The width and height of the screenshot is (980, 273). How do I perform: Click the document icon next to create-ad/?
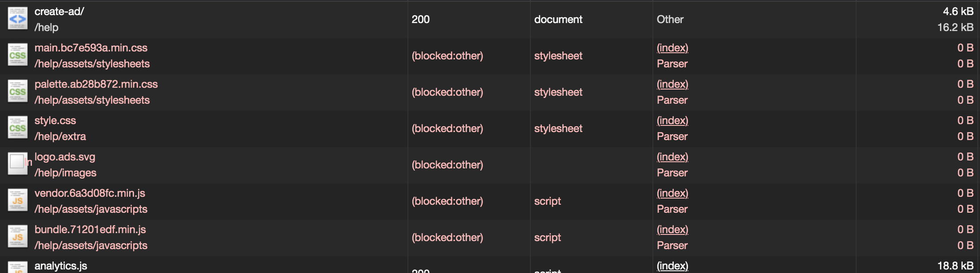pos(17,19)
